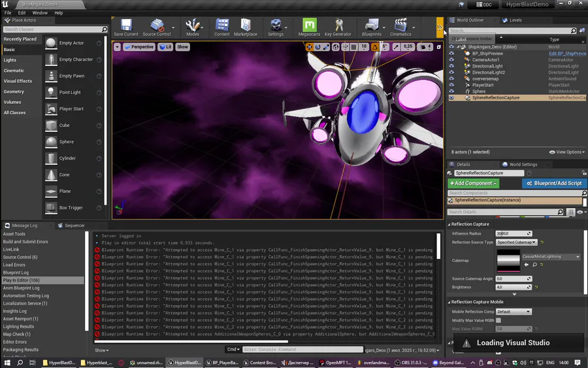Click the Blueprint/Add Script button
The height and width of the screenshot is (368, 588).
click(x=554, y=183)
